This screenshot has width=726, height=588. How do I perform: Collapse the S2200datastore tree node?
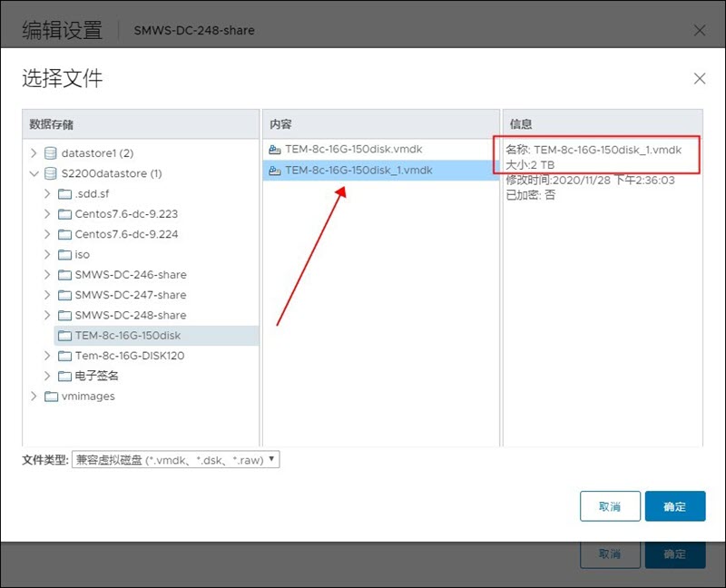34,173
